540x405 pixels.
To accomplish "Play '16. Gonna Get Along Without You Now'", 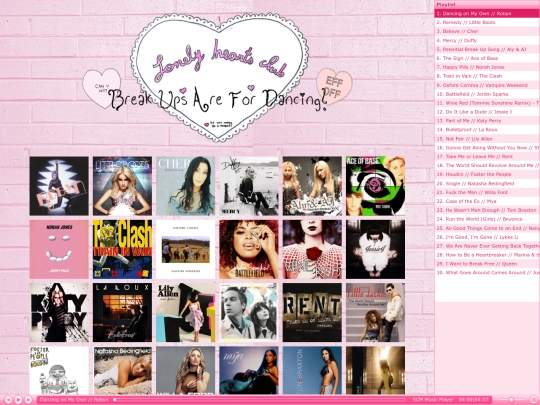I will pyautogui.click(x=487, y=148).
